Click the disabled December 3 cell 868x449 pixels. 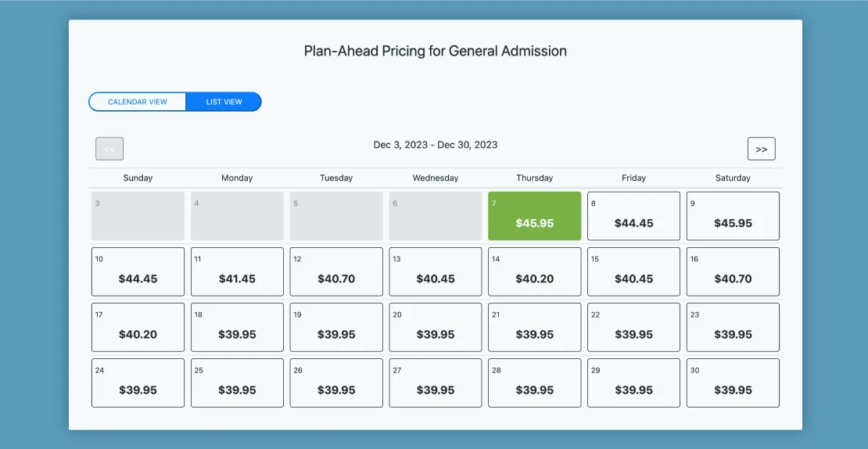pyautogui.click(x=138, y=216)
